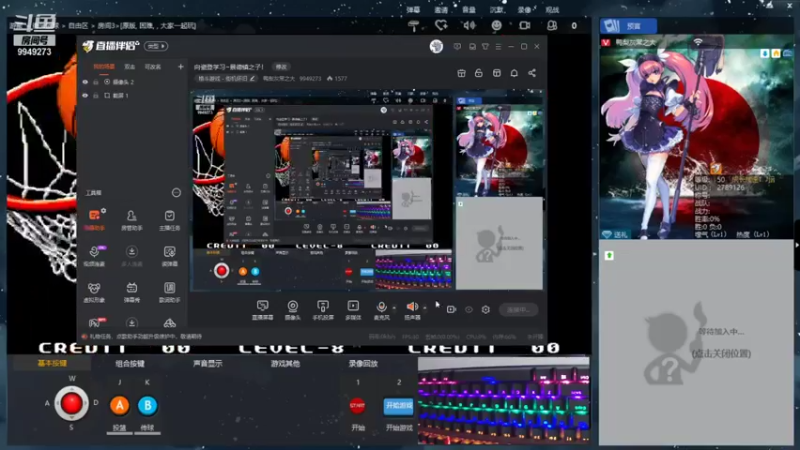This screenshot has height=450, width=800.
Task: Add new scene with plus button
Action: click(180, 66)
